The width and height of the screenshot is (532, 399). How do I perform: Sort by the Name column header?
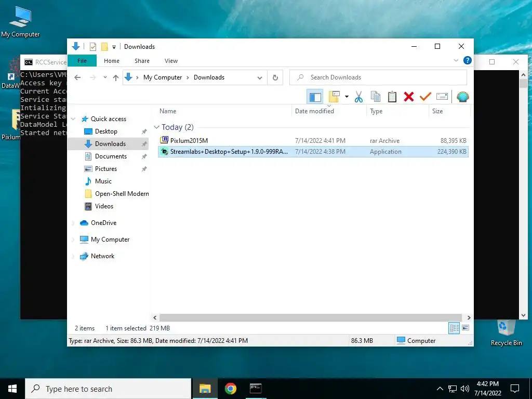click(224, 111)
